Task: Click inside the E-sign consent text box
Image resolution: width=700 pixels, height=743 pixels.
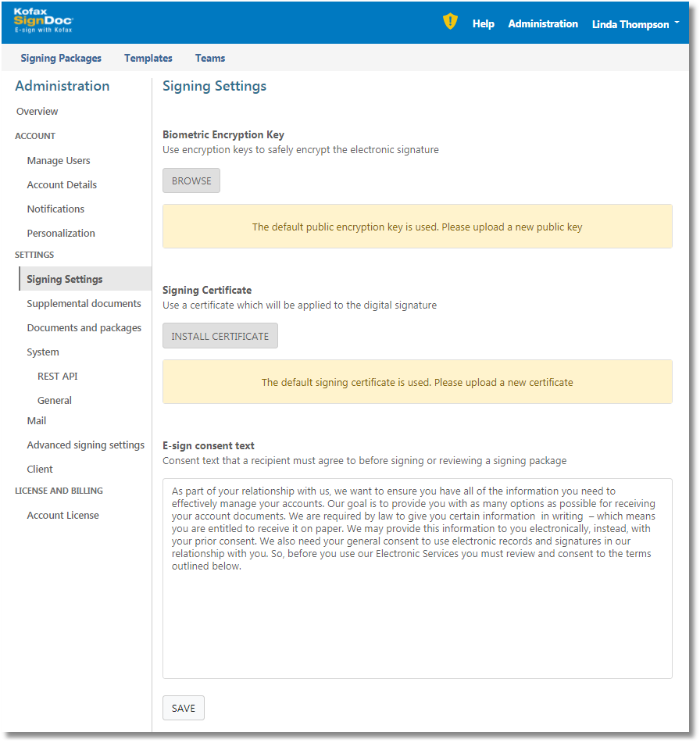Action: (x=417, y=617)
